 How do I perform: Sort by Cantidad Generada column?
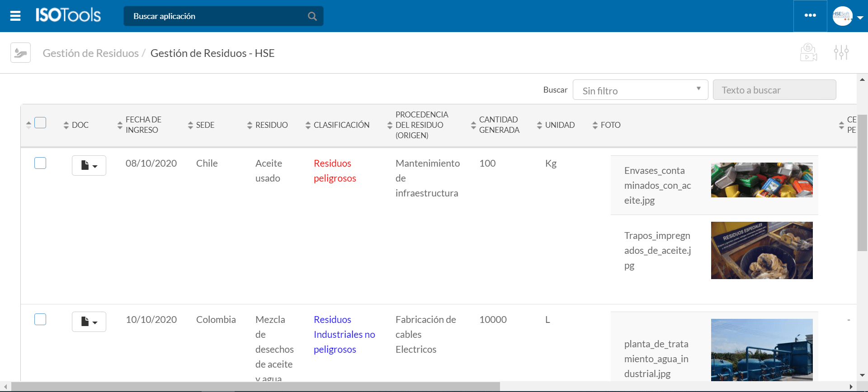coord(473,125)
